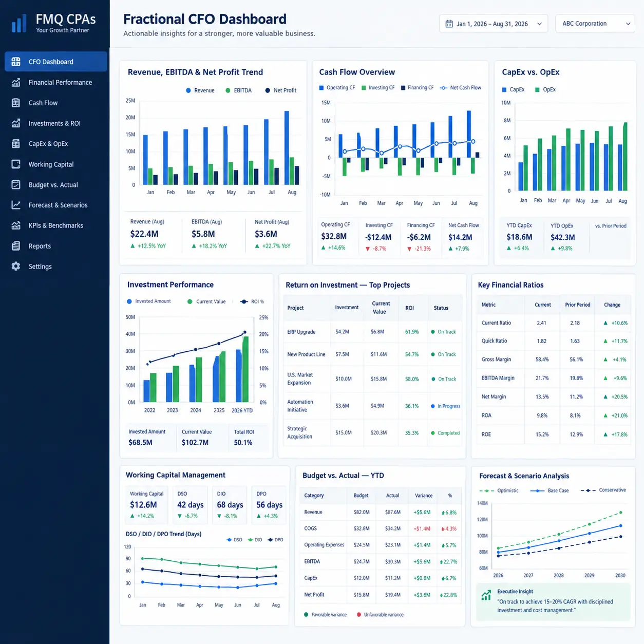The width and height of the screenshot is (644, 644).
Task: Toggle the Optimistic scenario legend
Action: point(499,490)
